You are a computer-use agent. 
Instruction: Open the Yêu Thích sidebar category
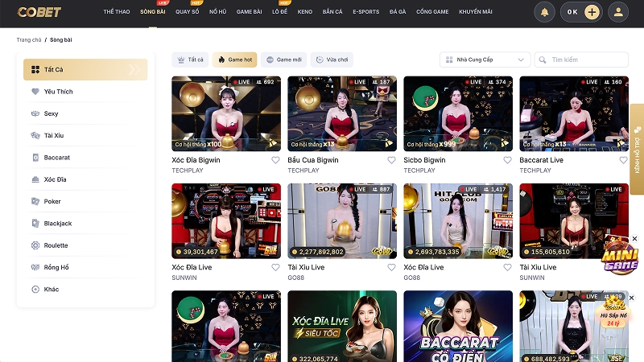pos(85,92)
